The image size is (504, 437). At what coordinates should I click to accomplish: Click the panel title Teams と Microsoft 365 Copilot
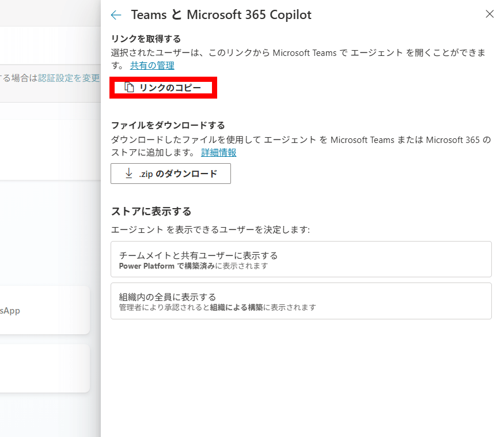click(x=221, y=15)
